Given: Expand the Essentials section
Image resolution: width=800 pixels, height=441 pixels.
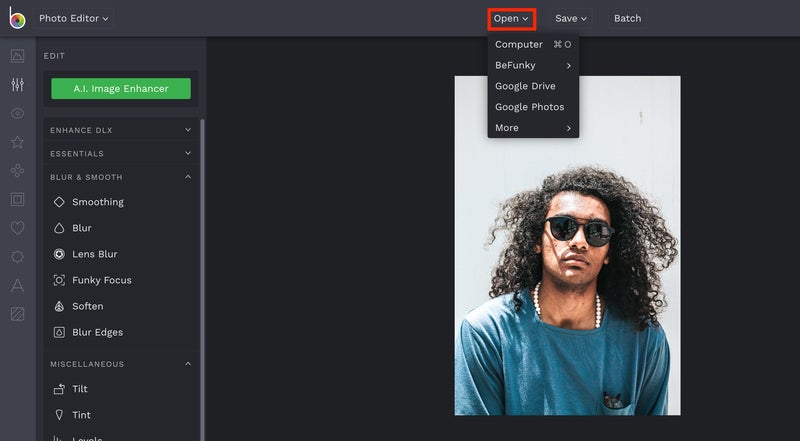Looking at the screenshot, I should tap(121, 154).
